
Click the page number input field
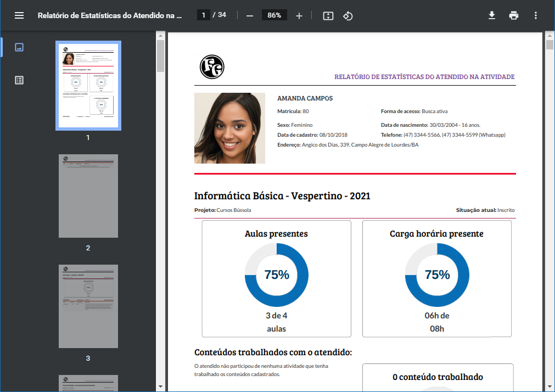pyautogui.click(x=204, y=15)
